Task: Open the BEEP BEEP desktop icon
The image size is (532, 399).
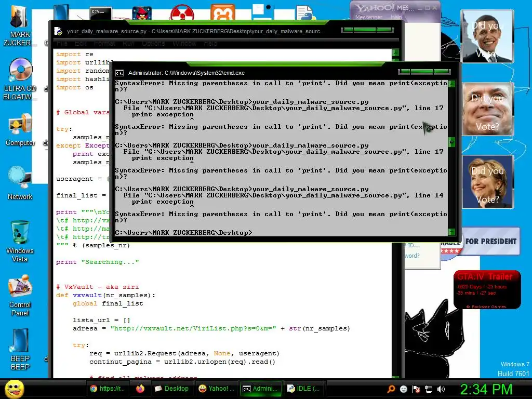Action: point(20,350)
